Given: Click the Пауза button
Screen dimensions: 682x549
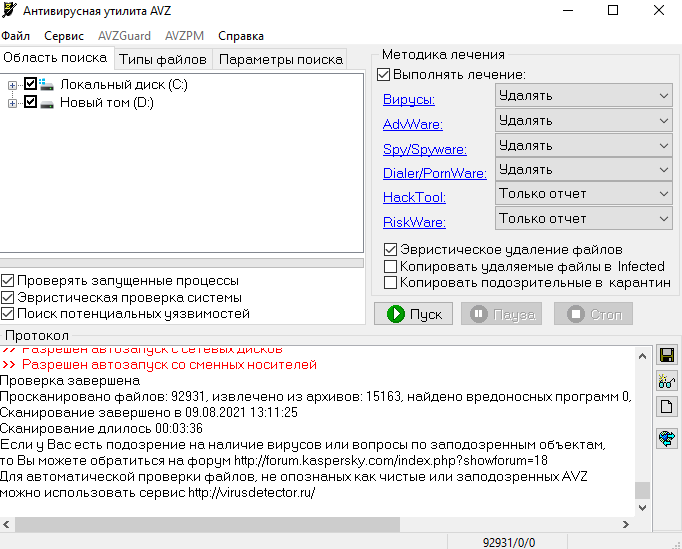Looking at the screenshot, I should point(501,314).
